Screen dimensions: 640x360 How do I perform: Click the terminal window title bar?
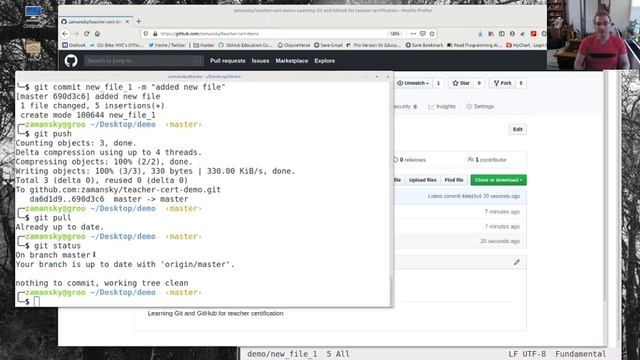pos(204,76)
